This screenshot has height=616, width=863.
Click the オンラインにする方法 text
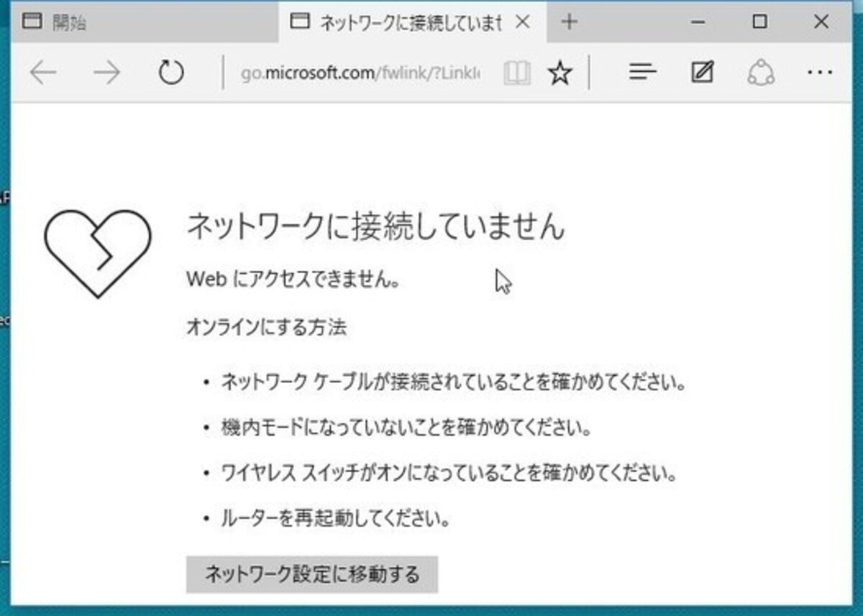266,328
